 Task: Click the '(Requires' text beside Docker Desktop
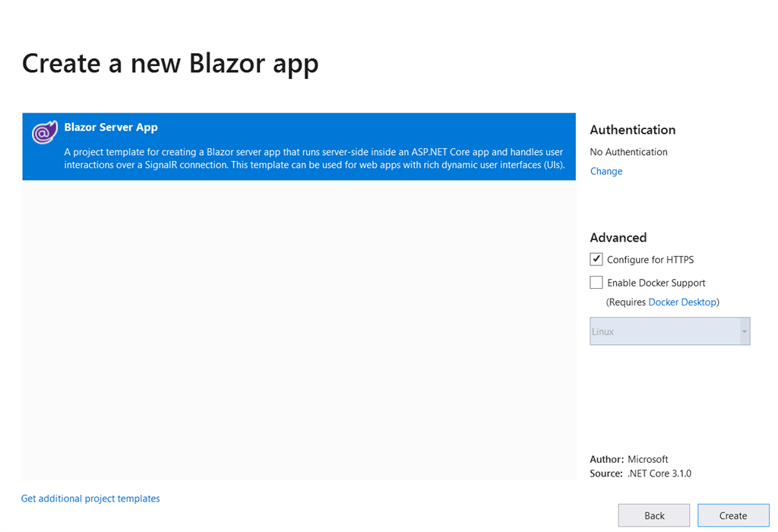(x=626, y=302)
